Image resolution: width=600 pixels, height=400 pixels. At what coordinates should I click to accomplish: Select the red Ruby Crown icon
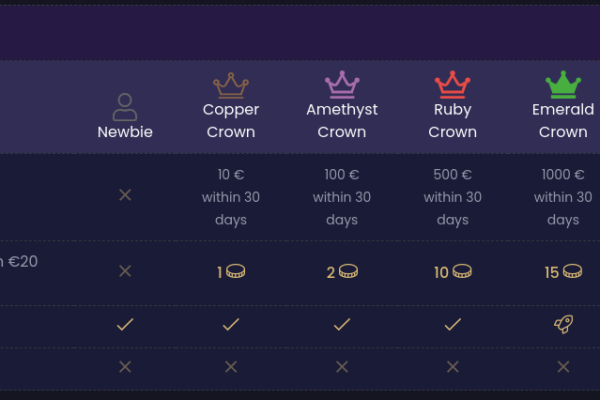[x=452, y=85]
